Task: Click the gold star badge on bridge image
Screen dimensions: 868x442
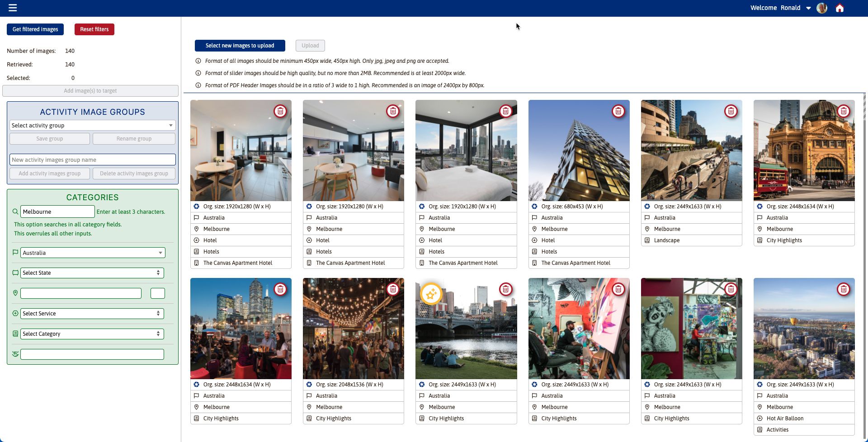Action: (431, 294)
